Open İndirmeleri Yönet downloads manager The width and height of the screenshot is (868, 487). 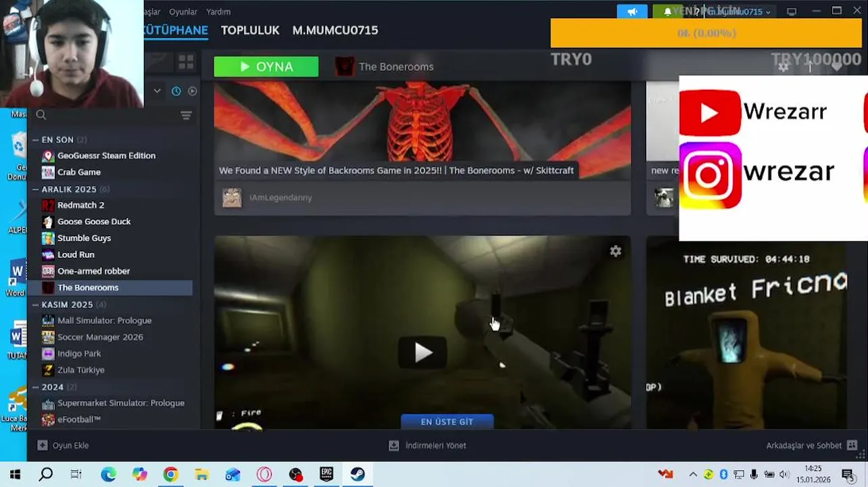pos(427,445)
